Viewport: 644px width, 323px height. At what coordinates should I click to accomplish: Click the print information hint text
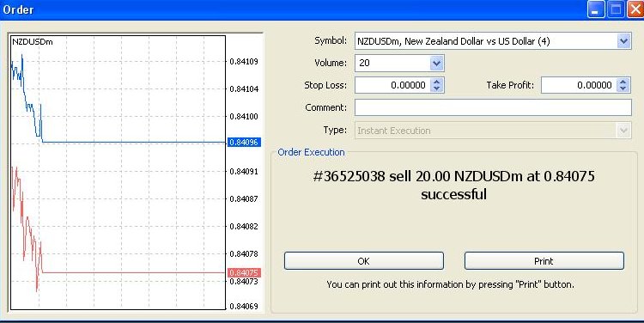[450, 284]
